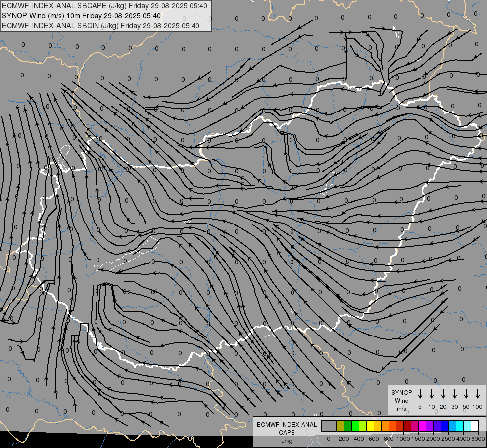The height and width of the screenshot is (448, 487).
Task: Pick the purple swatch left of 2000
Action: pos(430,426)
